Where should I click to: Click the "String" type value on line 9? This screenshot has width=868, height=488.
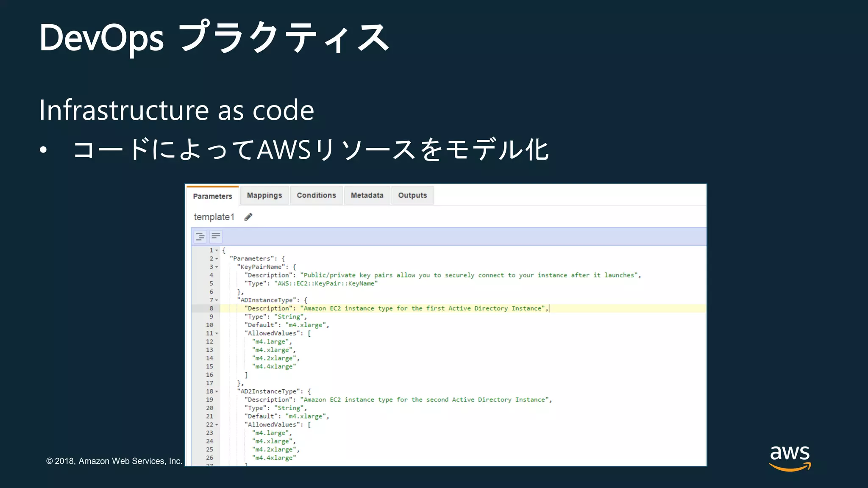tap(289, 317)
